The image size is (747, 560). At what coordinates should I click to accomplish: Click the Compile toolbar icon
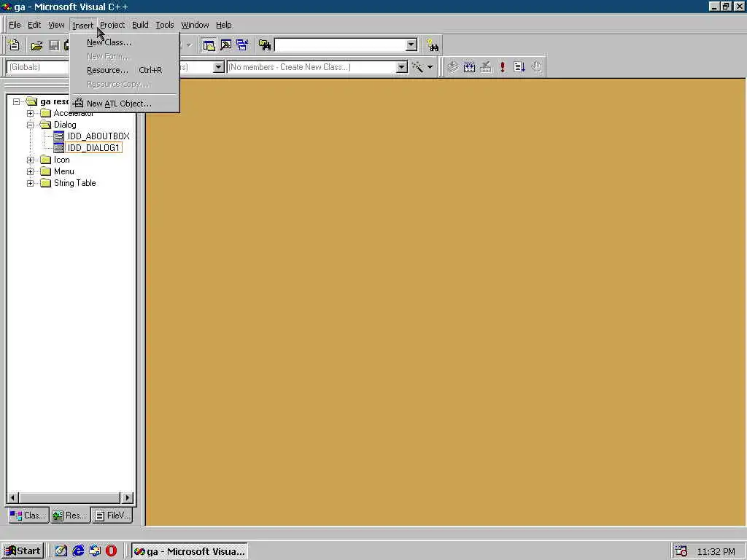(x=453, y=67)
